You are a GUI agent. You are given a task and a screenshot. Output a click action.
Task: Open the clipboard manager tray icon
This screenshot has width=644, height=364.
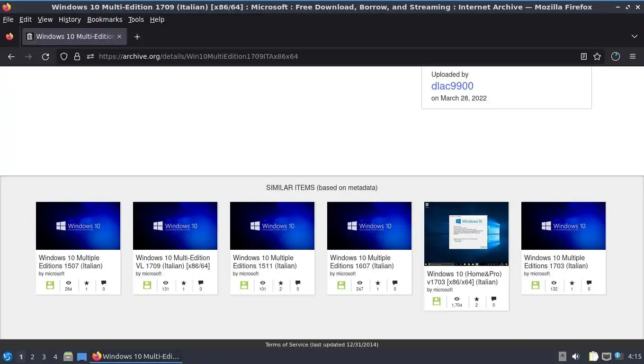point(593,356)
